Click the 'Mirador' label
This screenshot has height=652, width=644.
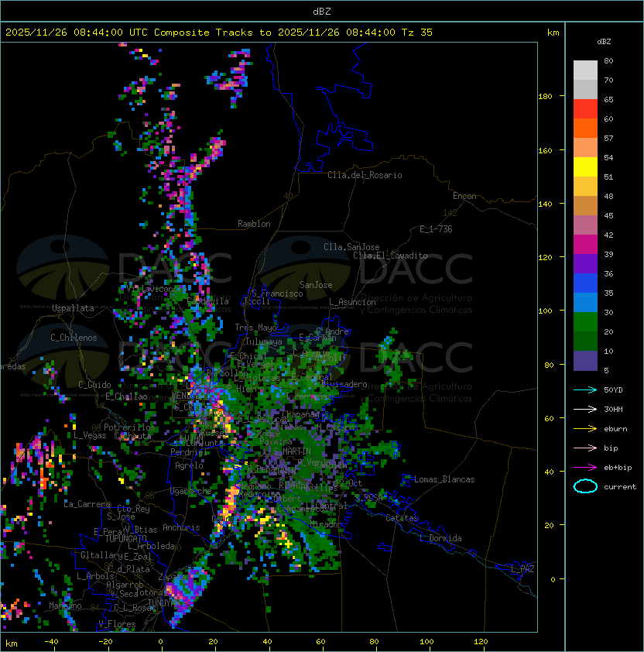(327, 524)
